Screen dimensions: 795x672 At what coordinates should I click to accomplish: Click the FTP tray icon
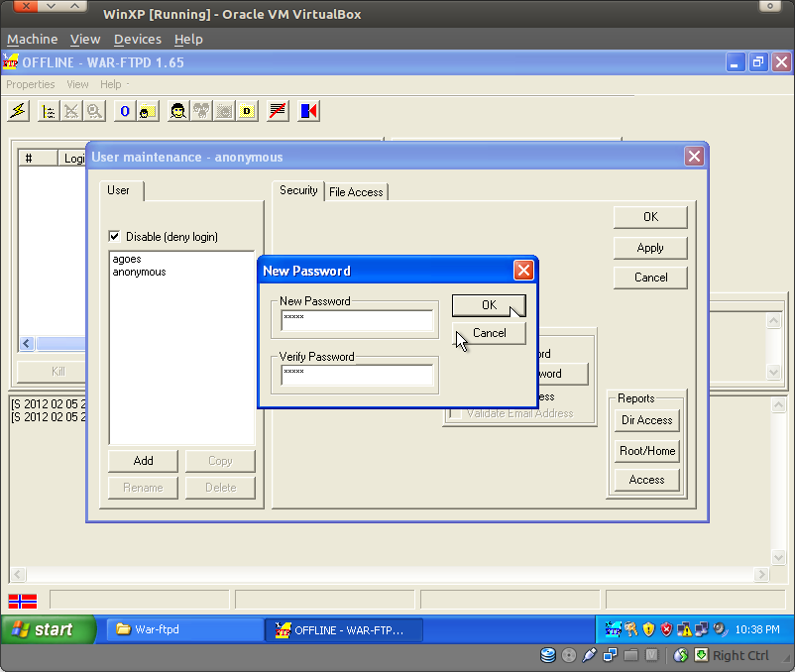pyautogui.click(x=613, y=629)
